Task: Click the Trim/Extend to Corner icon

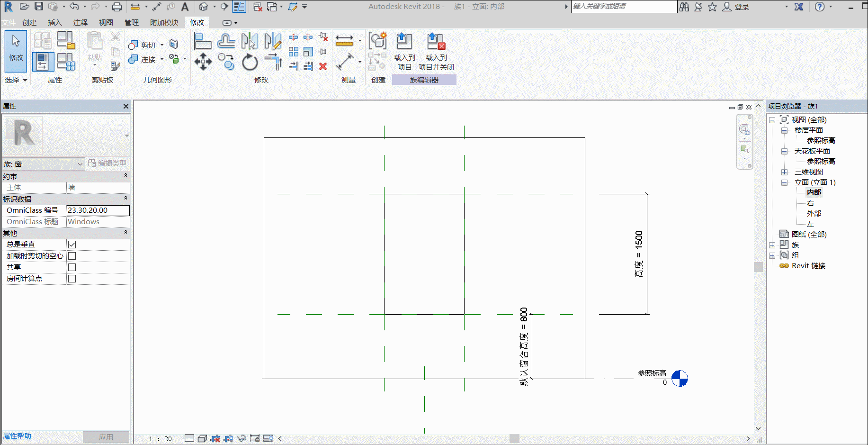Action: point(273,62)
